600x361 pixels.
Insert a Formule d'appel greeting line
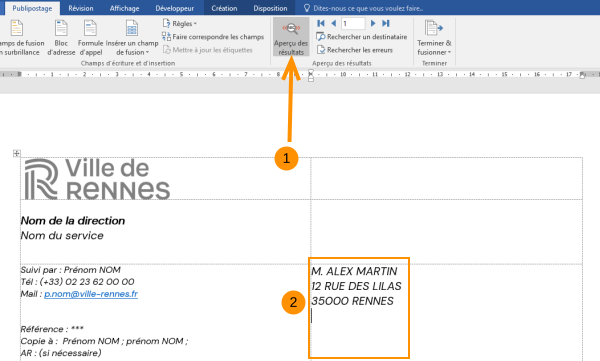(90, 38)
